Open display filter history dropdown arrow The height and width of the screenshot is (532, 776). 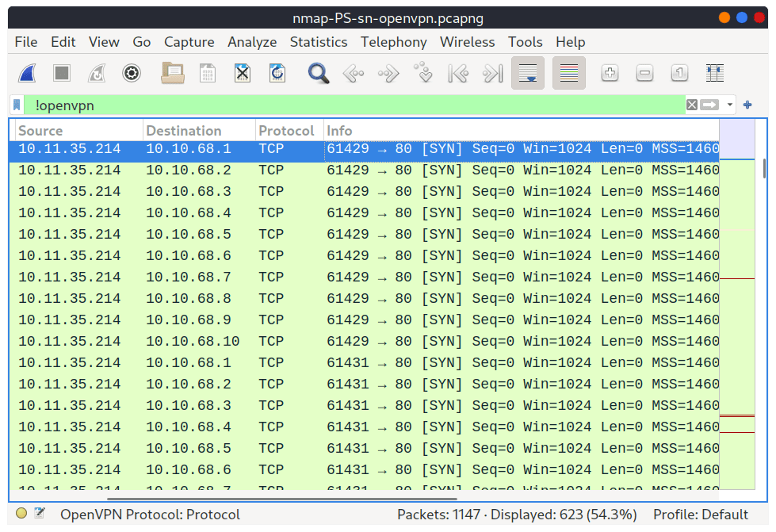[x=729, y=105]
